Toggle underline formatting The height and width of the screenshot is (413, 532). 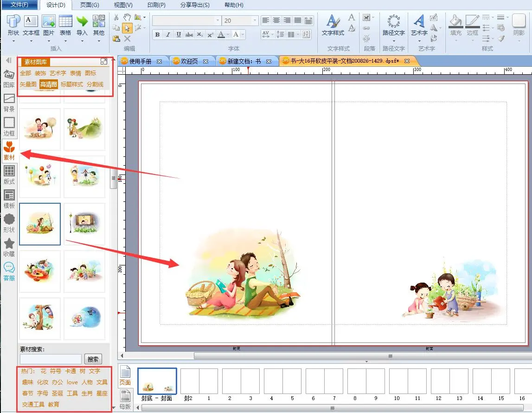click(x=179, y=35)
